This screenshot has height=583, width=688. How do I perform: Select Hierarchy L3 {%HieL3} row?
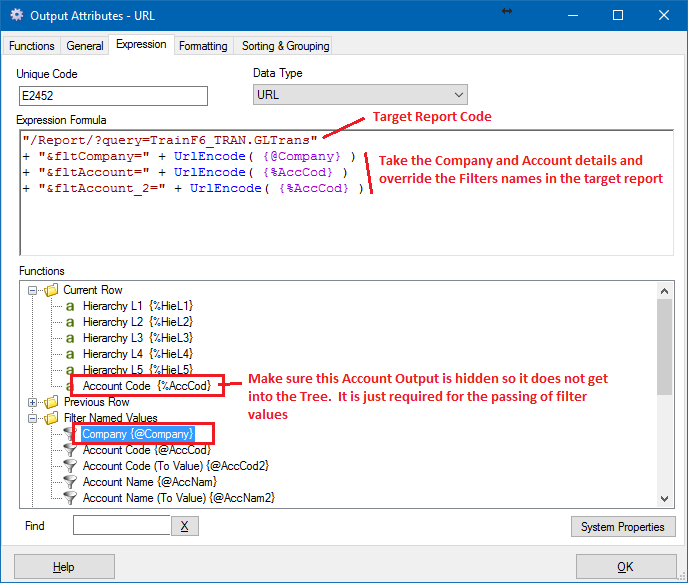[x=138, y=338]
